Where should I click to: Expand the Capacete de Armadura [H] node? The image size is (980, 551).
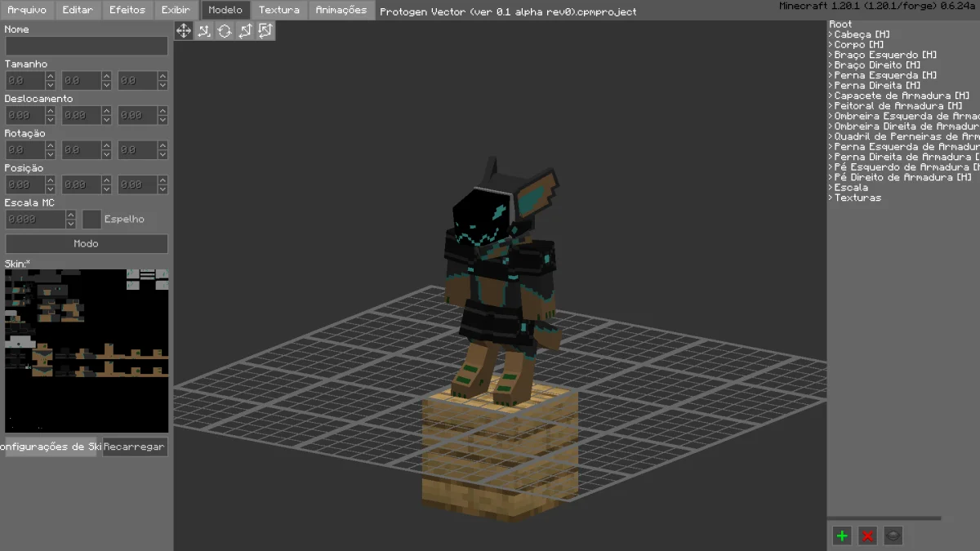(x=831, y=96)
